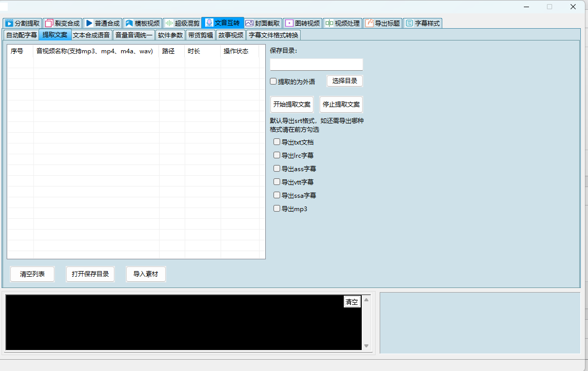Click the 超级混剪 waveform icon tab

tap(169, 23)
